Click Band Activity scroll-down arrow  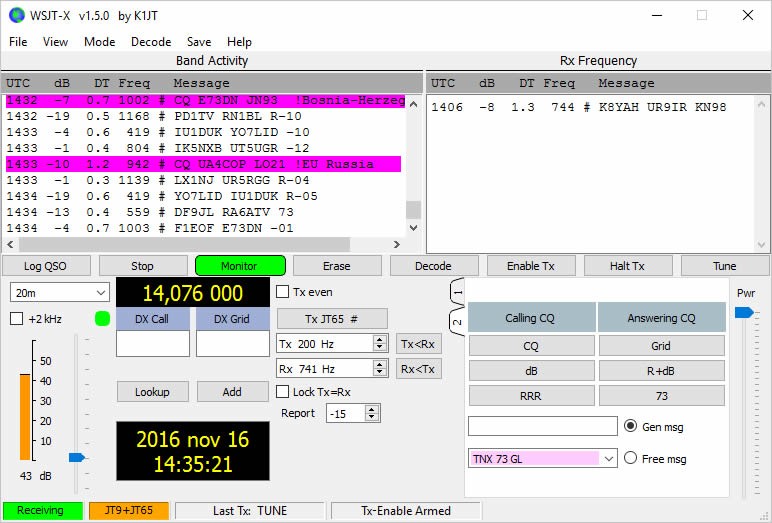[414, 228]
